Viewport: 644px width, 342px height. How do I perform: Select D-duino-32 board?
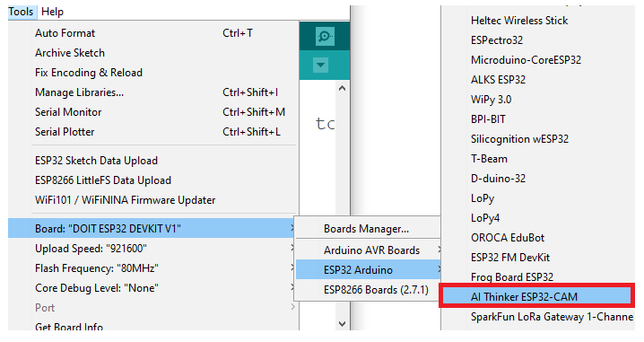538,178
